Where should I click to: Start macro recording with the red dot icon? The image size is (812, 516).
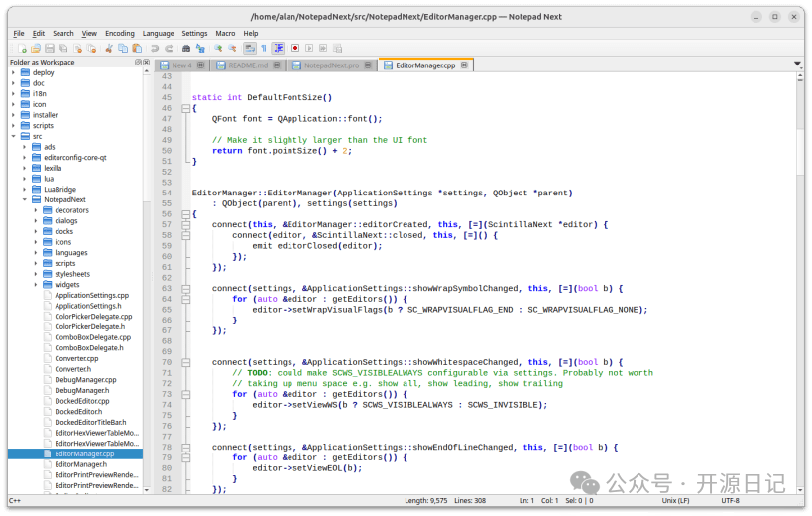pyautogui.click(x=295, y=49)
